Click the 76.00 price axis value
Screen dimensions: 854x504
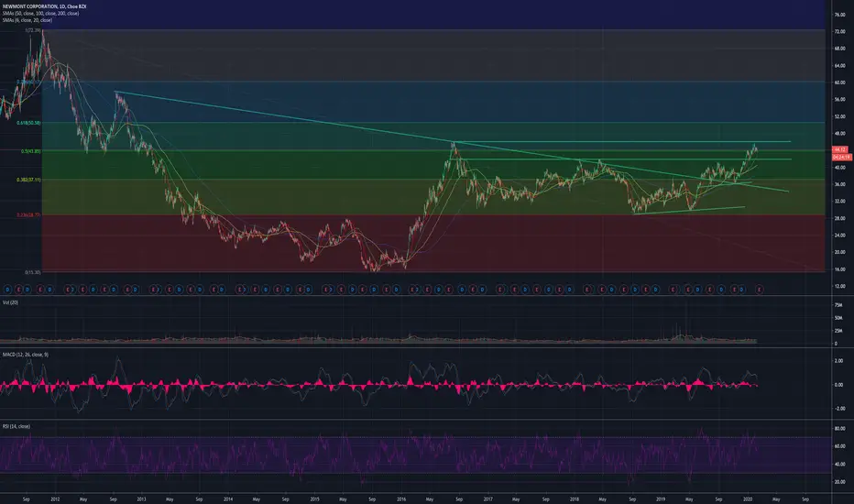[839, 16]
